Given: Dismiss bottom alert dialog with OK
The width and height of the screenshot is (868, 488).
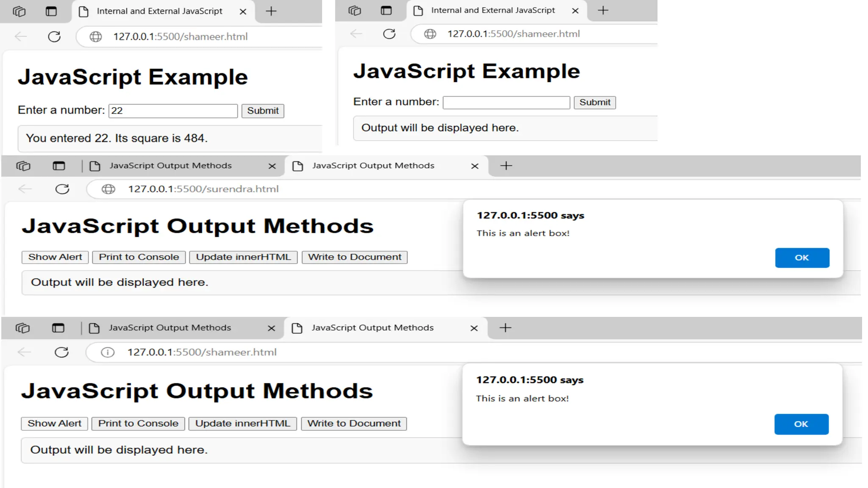Looking at the screenshot, I should click(801, 424).
